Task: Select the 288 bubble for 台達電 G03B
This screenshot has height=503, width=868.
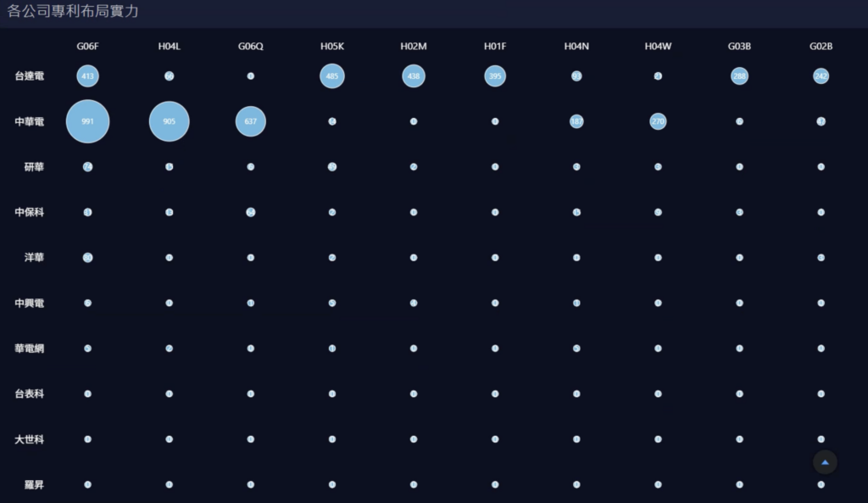Action: point(739,75)
